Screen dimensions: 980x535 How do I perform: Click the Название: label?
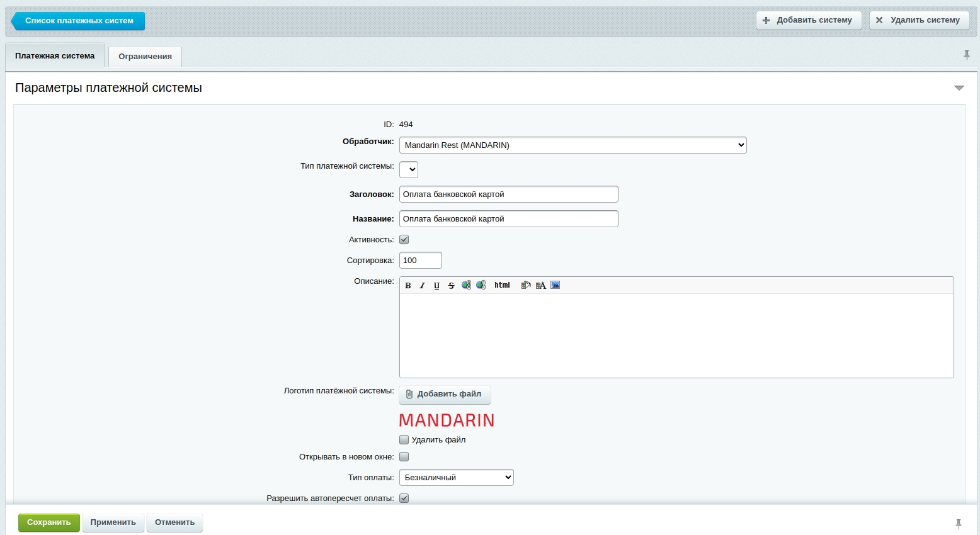click(373, 219)
